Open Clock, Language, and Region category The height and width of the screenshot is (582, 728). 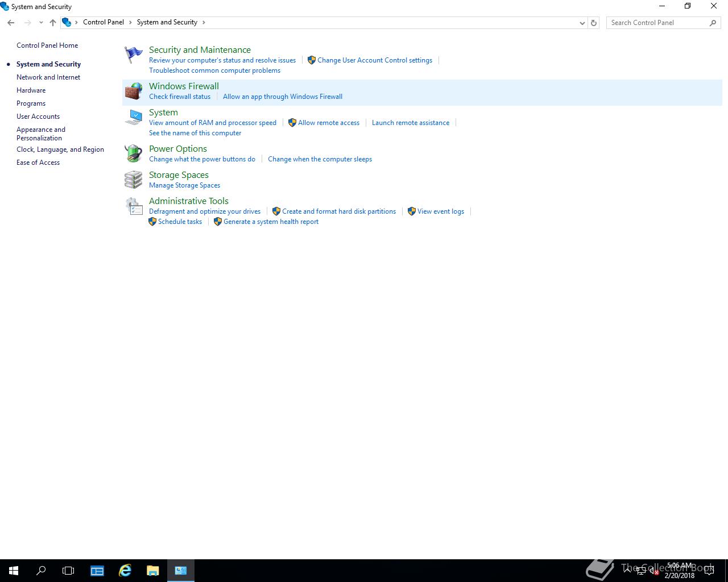[x=60, y=149]
